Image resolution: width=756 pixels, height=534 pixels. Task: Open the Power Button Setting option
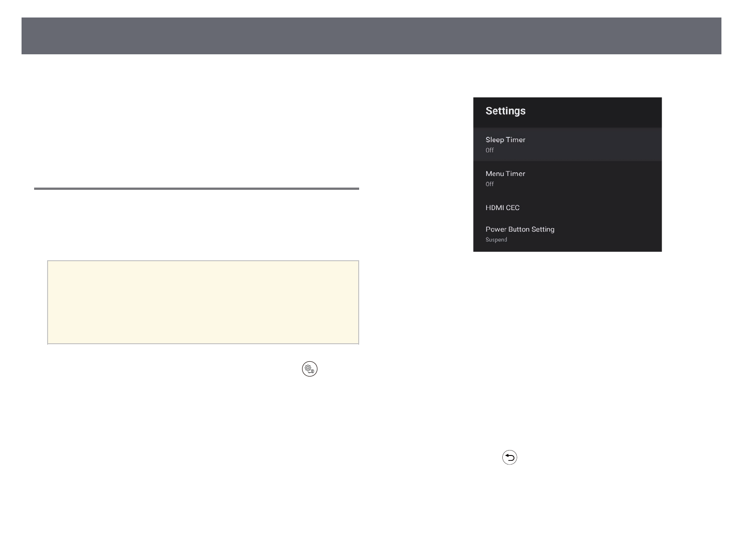519,229
